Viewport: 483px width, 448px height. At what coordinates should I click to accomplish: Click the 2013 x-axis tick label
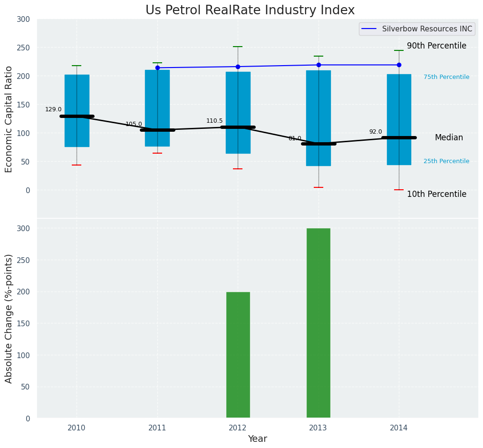(x=318, y=428)
